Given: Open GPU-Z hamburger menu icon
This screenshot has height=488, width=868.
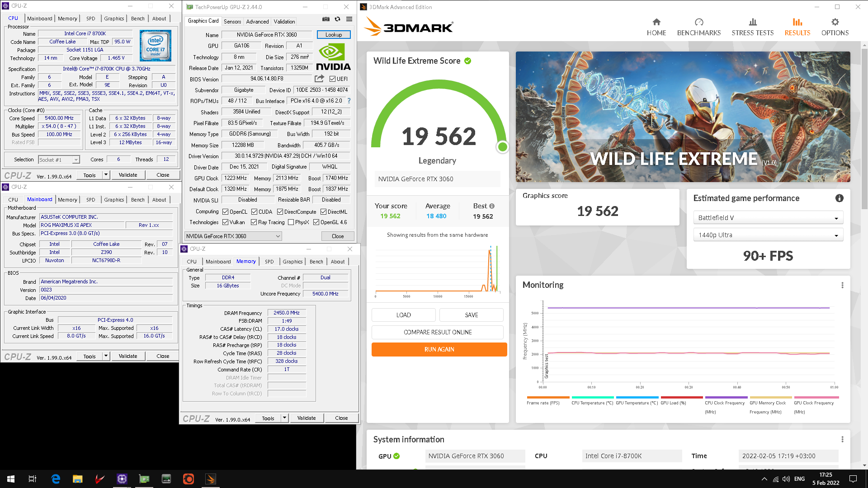Looking at the screenshot, I should (349, 19).
